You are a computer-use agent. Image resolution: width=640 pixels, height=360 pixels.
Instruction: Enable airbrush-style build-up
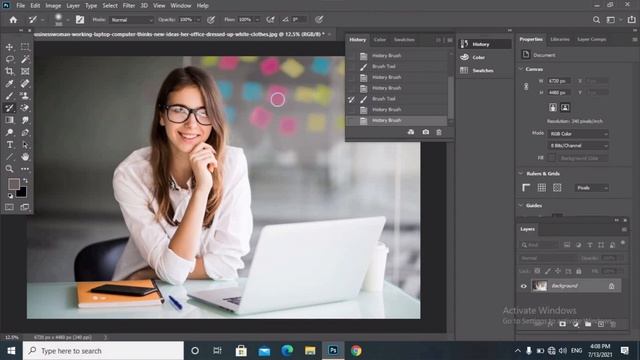pos(270,20)
